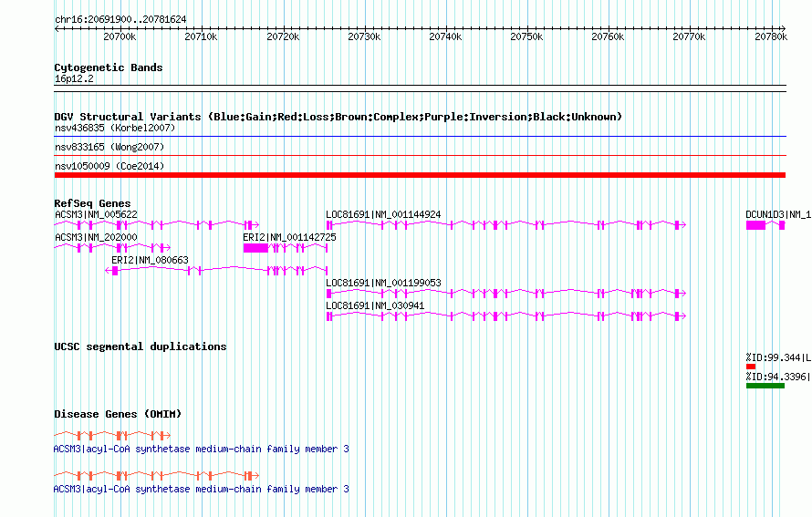Select transcript ERI2|NM_080663 label
The width and height of the screenshot is (812, 517).
tap(150, 260)
